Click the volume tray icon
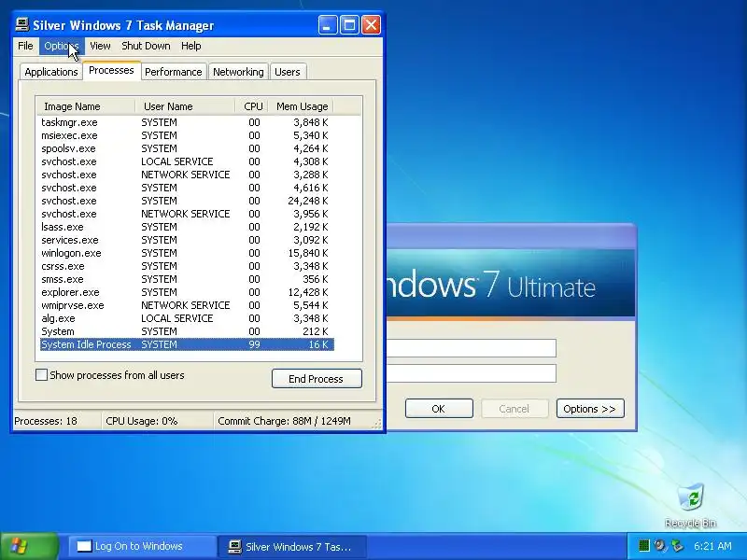This screenshot has height=560, width=747. pos(660,546)
